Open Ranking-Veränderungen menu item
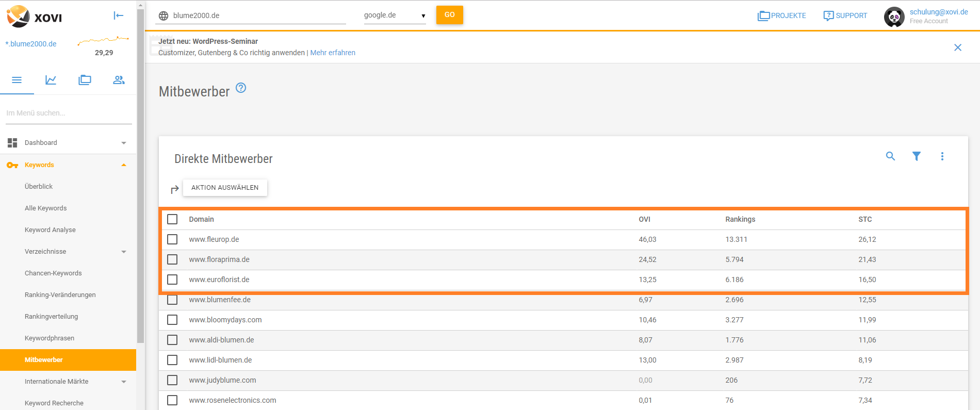Image resolution: width=980 pixels, height=410 pixels. click(x=60, y=295)
